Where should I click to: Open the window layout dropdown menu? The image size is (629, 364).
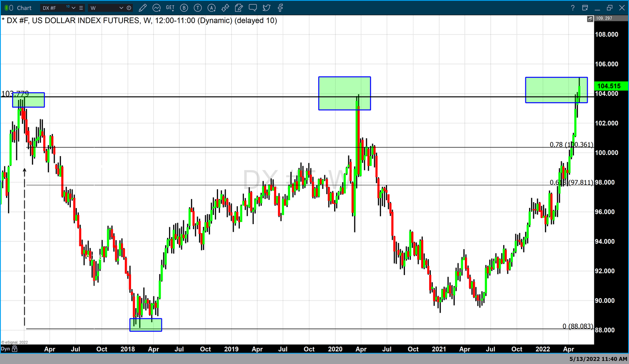[585, 8]
